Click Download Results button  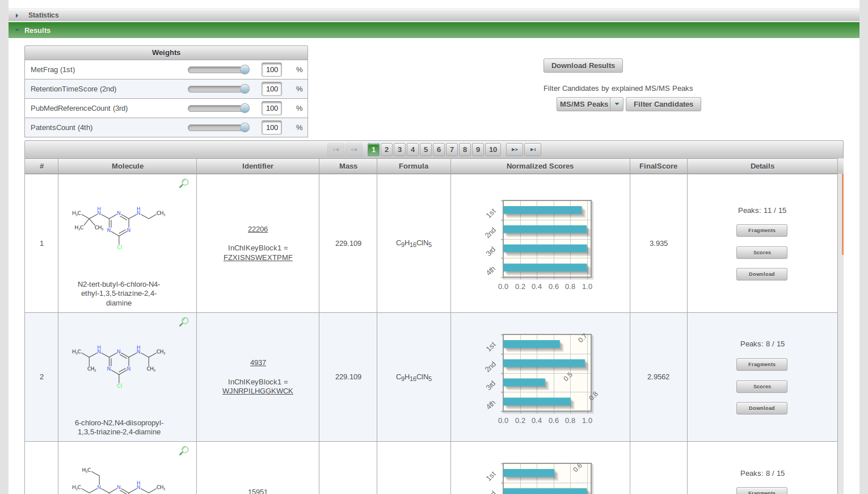click(583, 65)
